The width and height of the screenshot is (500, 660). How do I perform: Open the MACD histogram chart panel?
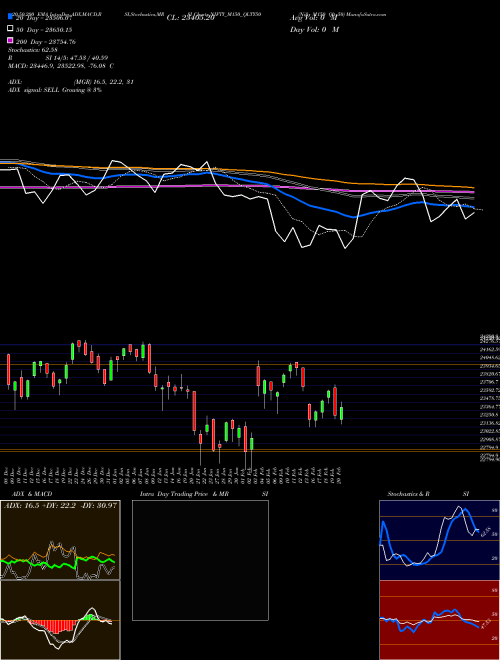pos(60,620)
